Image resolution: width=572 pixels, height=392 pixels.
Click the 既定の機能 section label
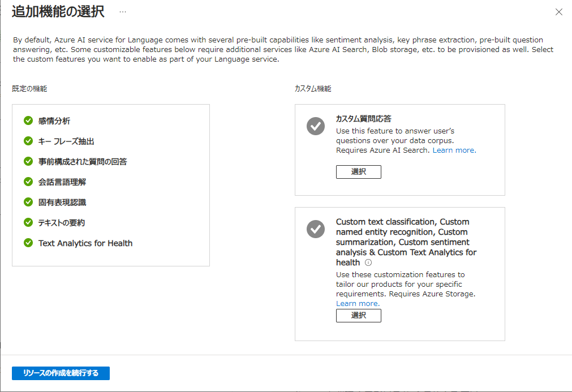pyautogui.click(x=29, y=89)
